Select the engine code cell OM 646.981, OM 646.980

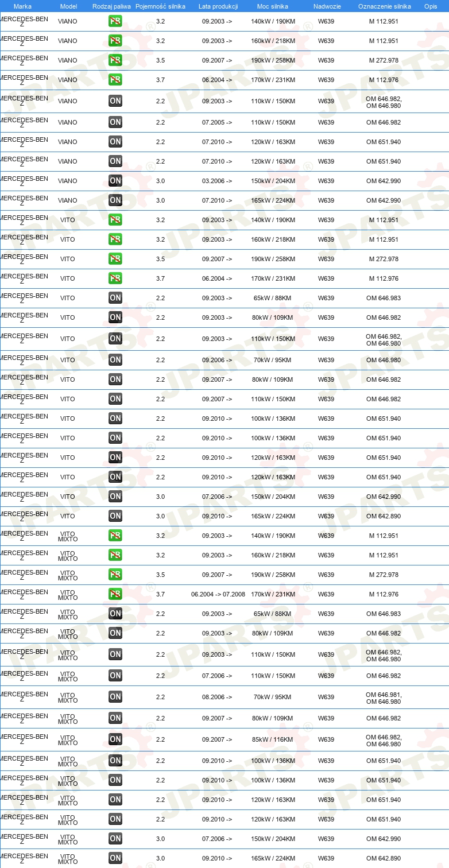point(384,697)
